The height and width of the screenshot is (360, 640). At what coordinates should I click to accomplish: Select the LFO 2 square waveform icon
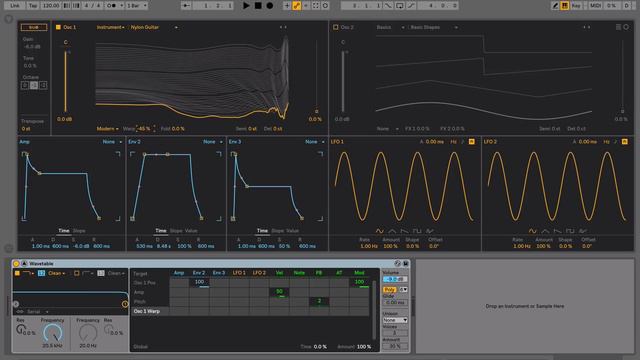570,231
